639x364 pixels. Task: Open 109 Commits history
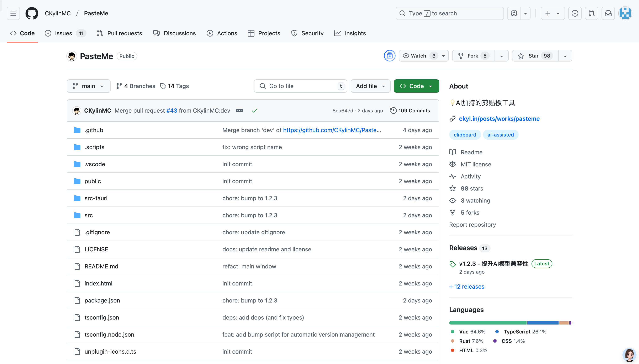pos(410,111)
